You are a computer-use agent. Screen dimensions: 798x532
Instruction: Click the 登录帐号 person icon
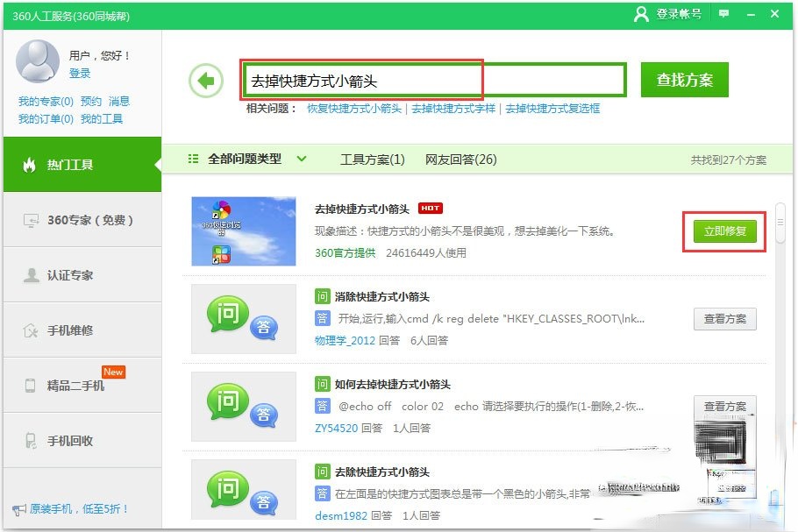[642, 15]
